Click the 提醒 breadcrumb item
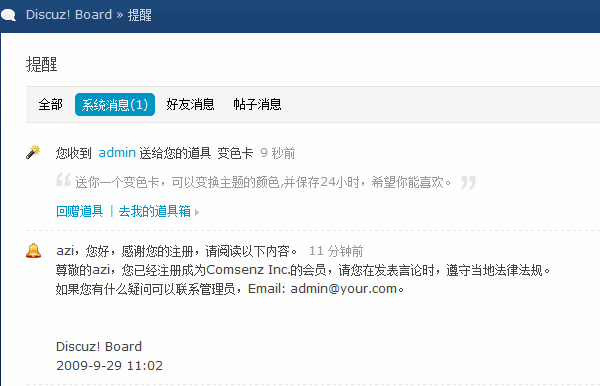Screen dimensions: 600x386 (140, 15)
